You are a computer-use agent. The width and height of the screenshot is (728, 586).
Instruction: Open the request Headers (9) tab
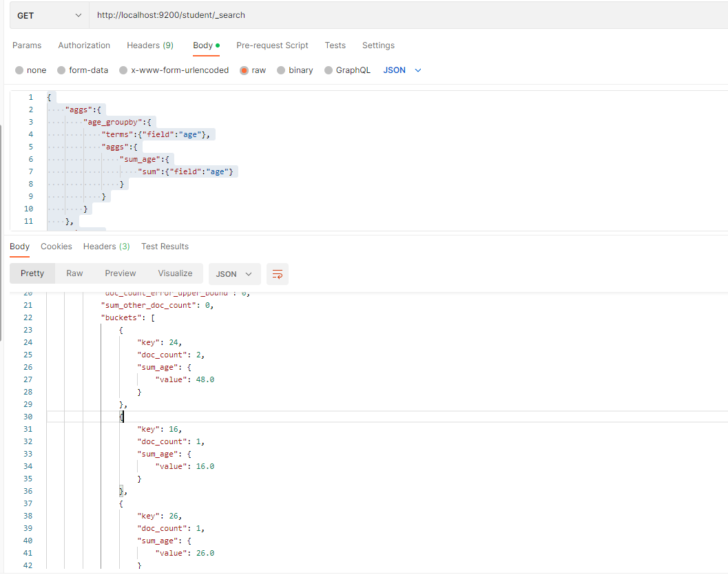(150, 45)
